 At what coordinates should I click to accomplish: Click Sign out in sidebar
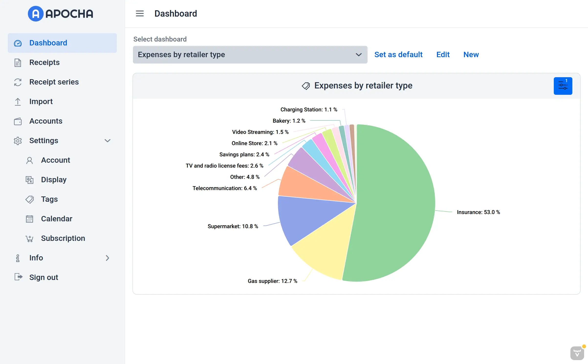tap(44, 278)
